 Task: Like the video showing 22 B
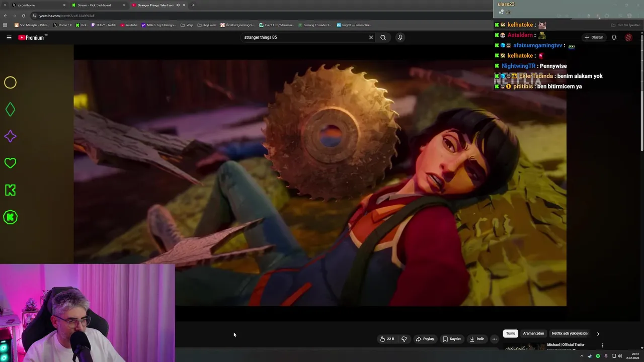click(x=386, y=339)
